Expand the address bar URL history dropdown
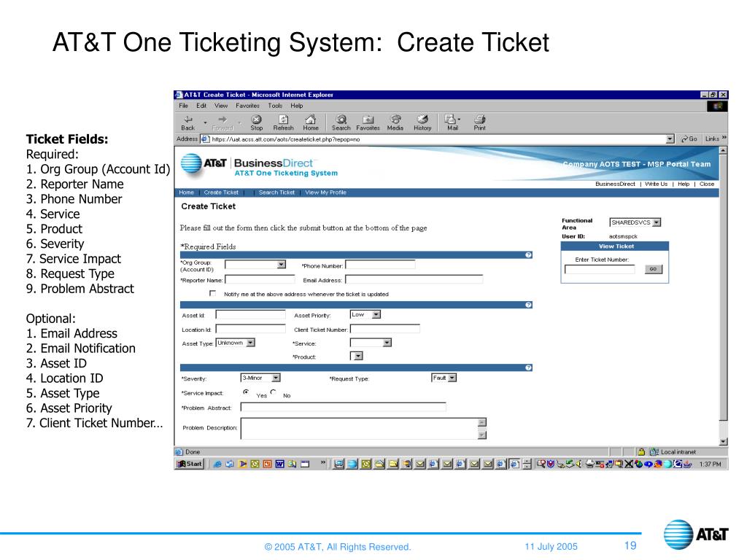 (x=670, y=139)
